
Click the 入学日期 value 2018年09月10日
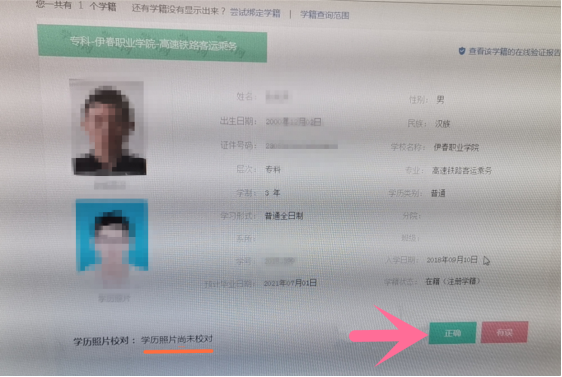click(452, 260)
